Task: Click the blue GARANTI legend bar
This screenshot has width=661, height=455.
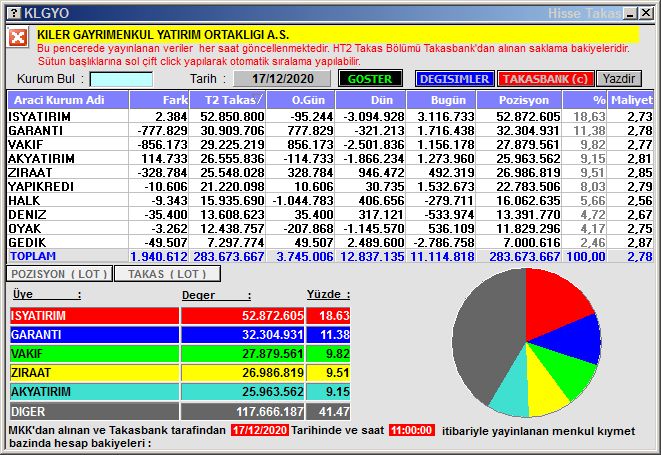Action: (x=94, y=334)
